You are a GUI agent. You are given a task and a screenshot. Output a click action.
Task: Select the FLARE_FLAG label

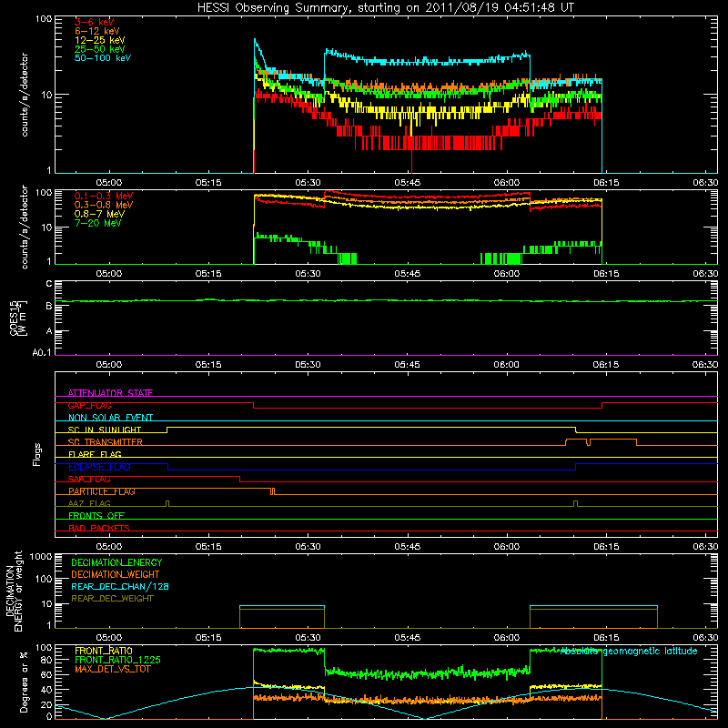(x=95, y=454)
